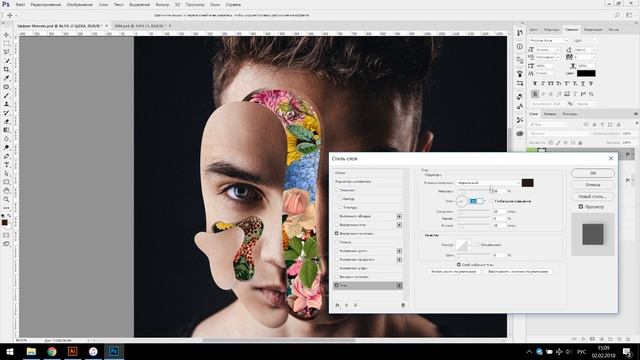
Task: Click the plus icon beside Наложение градиента
Action: [x=399, y=260]
